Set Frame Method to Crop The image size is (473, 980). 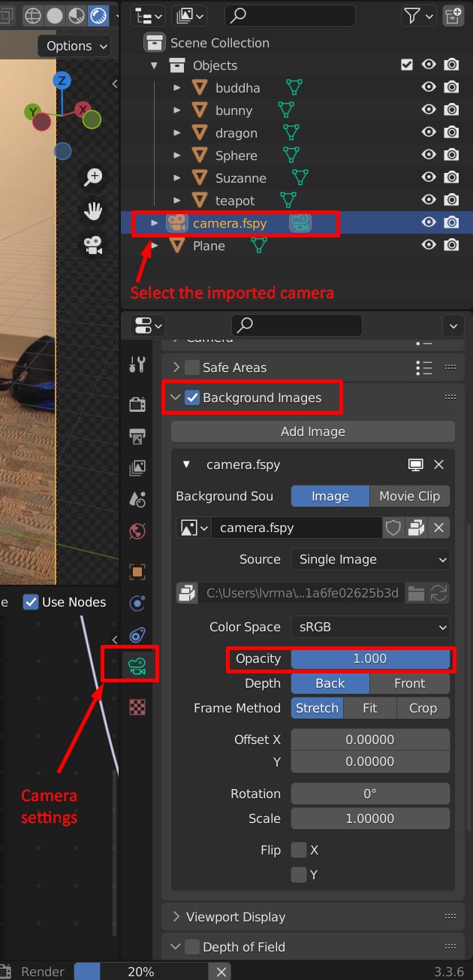point(423,708)
